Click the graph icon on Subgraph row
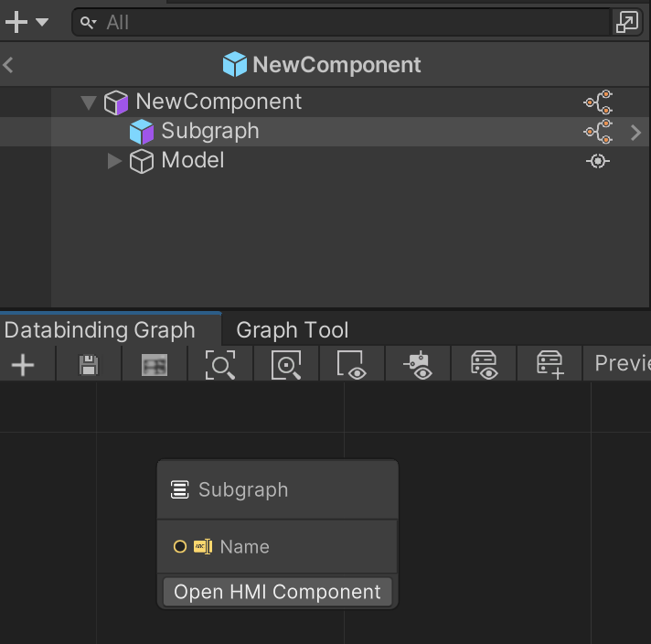The image size is (651, 644). point(598,132)
